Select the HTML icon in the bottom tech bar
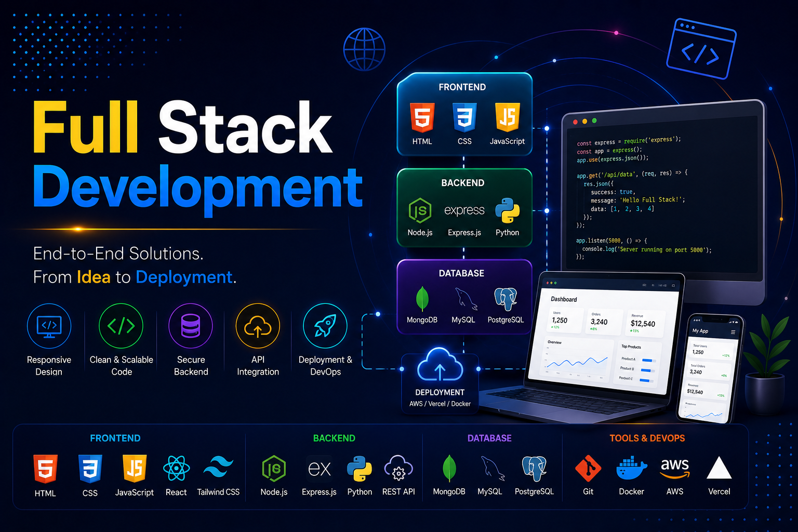Image resolution: width=798 pixels, height=532 pixels. [x=45, y=469]
